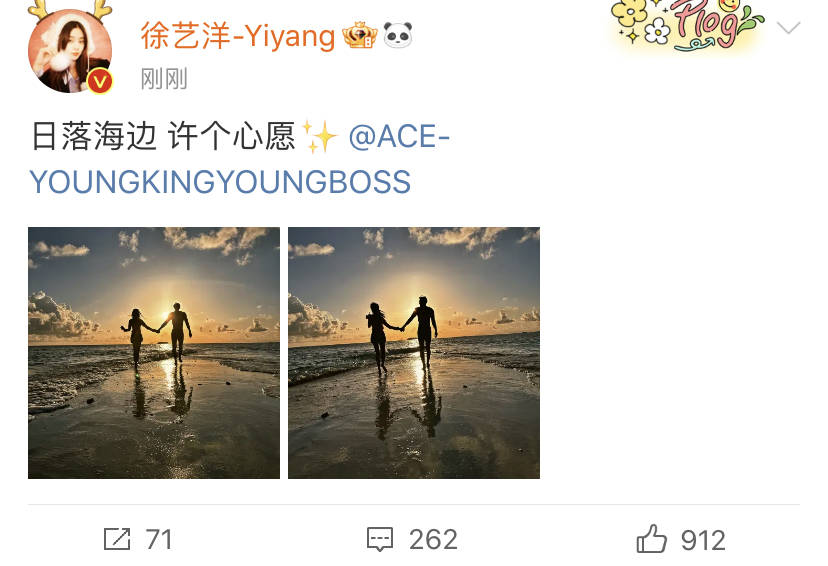
Task: Click the panda badge icon
Action: pyautogui.click(x=398, y=35)
